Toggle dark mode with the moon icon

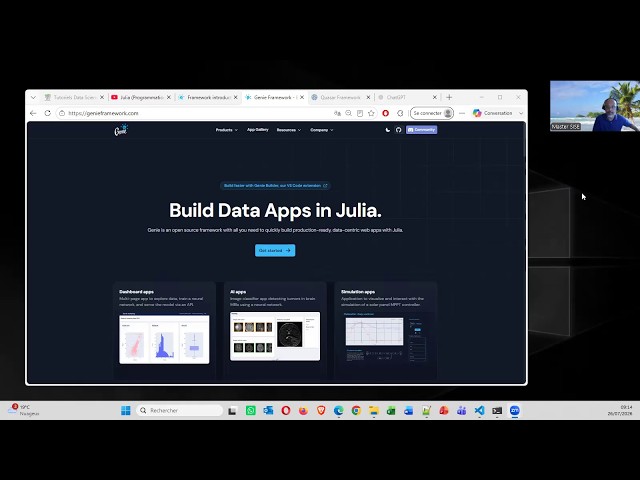coord(387,130)
